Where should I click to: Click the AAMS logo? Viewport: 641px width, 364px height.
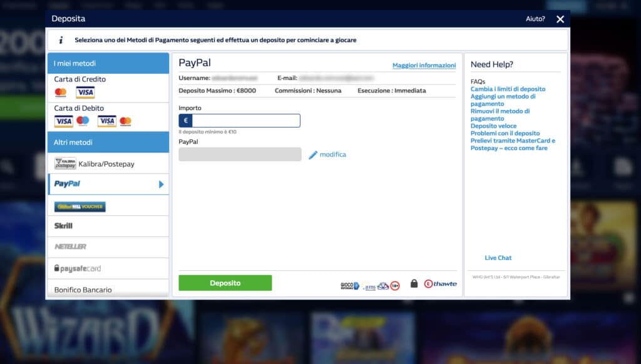(369, 286)
